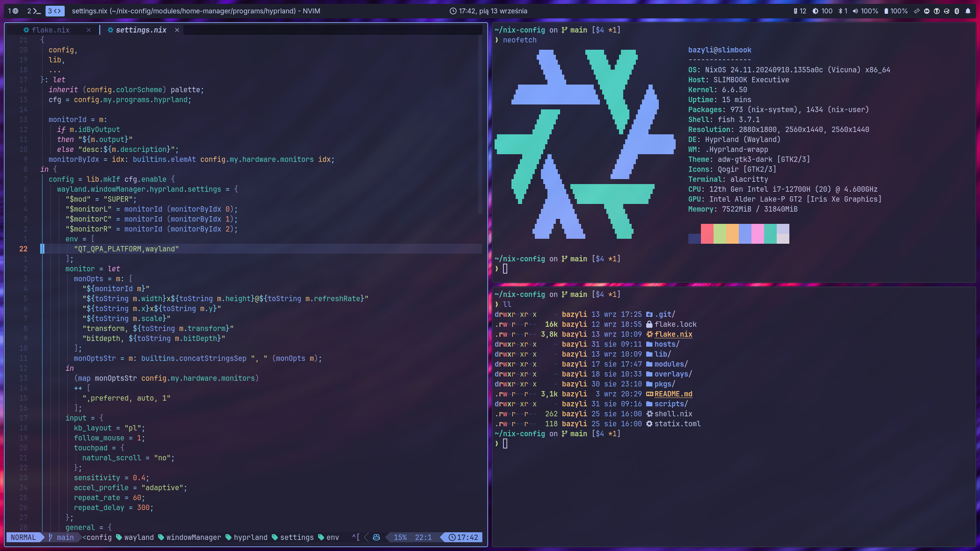The image size is (980, 551).
Task: Select active workspace 3 code icon
Action: 55,11
